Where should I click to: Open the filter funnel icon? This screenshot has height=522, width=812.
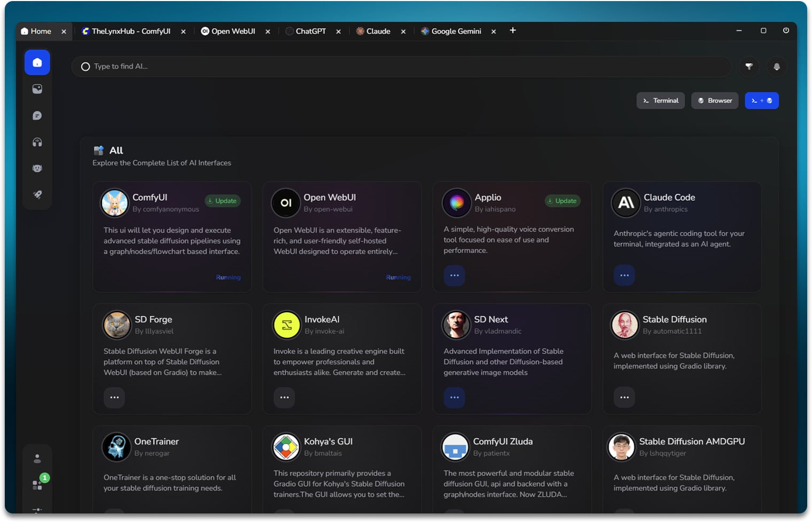click(x=749, y=67)
